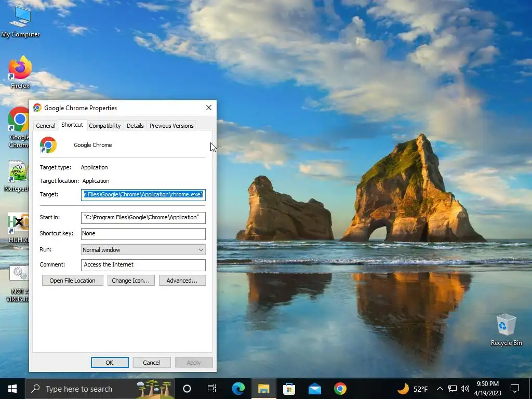Select the HUH XD desktop shortcut
This screenshot has height=399, width=532.
[x=18, y=228]
